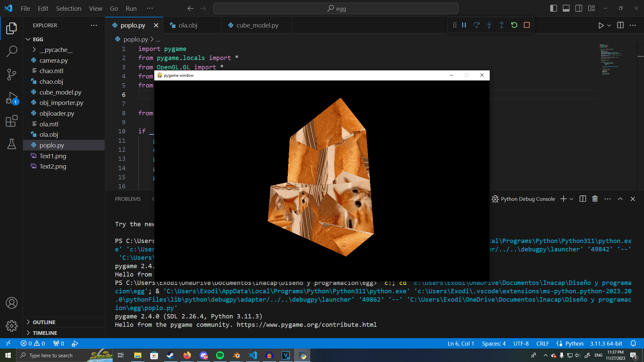Click the egg command center search box
644x362 pixels.
point(336,8)
